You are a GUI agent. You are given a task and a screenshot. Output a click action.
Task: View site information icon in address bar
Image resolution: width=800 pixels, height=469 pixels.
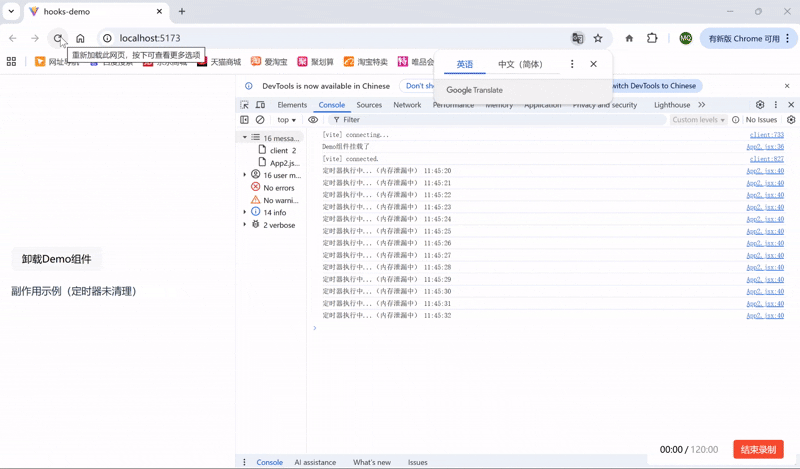pyautogui.click(x=107, y=38)
